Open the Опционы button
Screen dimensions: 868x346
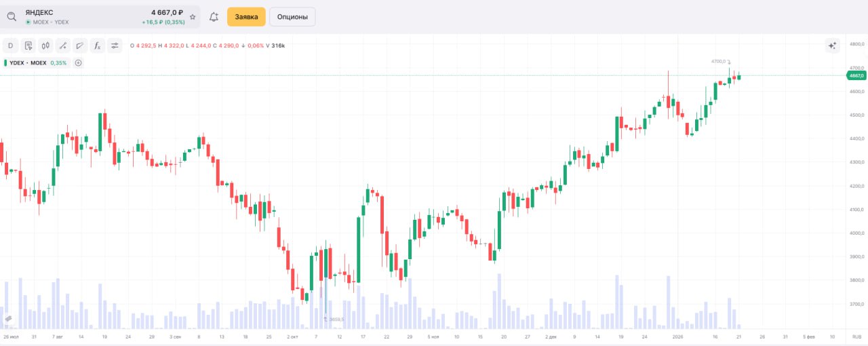(292, 17)
